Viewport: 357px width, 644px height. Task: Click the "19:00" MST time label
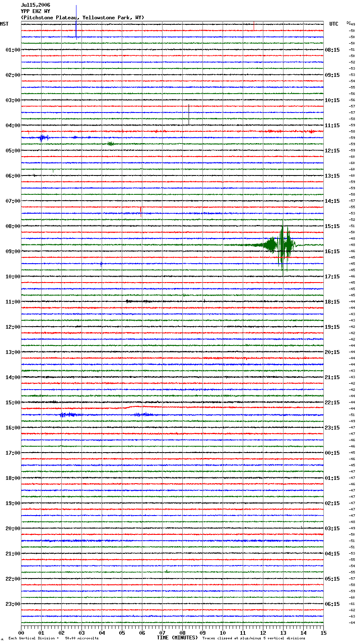point(13,503)
